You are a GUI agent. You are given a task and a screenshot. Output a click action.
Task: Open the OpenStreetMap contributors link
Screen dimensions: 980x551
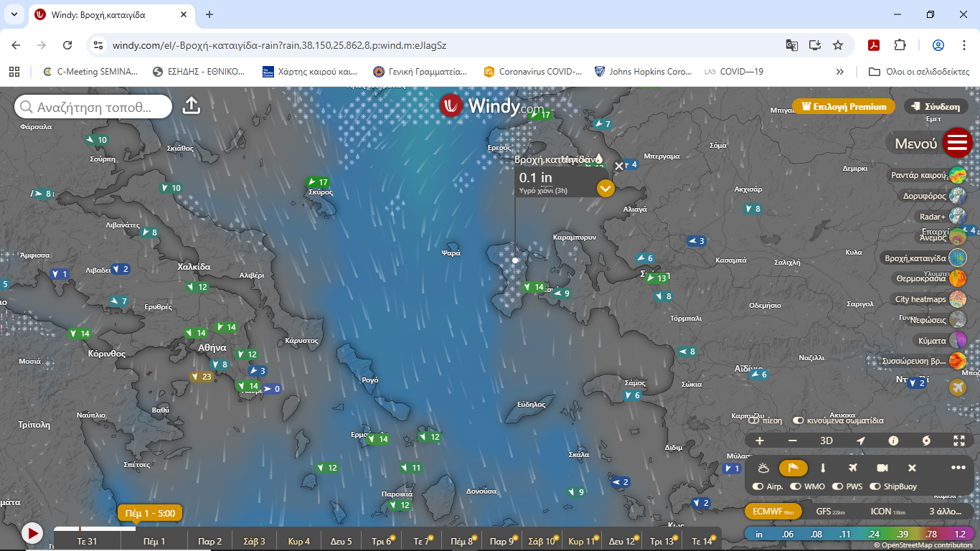(927, 545)
